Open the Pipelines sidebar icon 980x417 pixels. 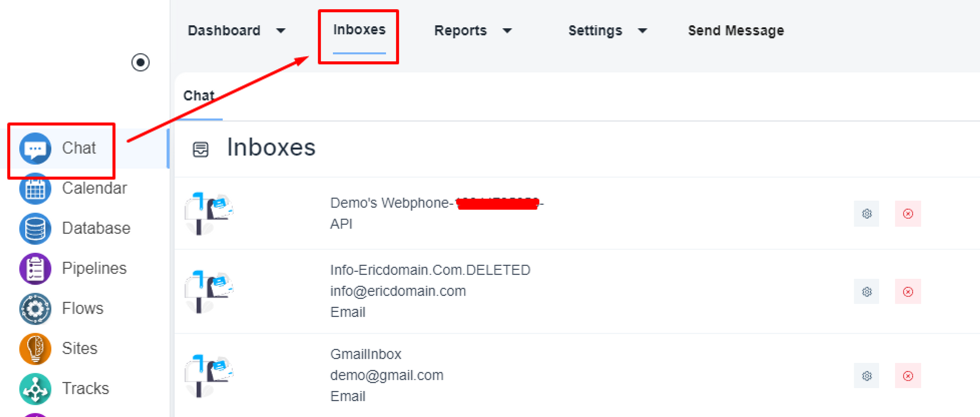click(35, 268)
